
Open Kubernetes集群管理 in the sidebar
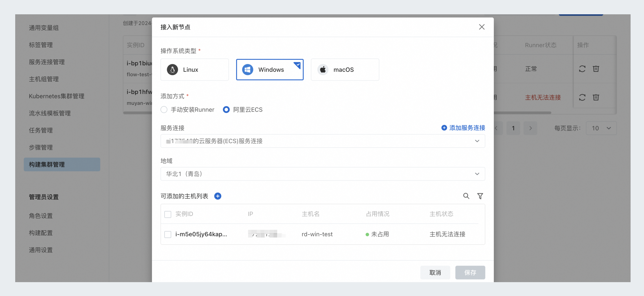pos(57,96)
